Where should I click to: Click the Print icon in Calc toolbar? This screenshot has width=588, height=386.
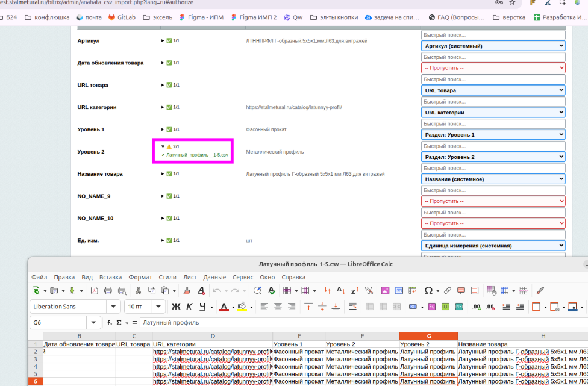(108, 291)
